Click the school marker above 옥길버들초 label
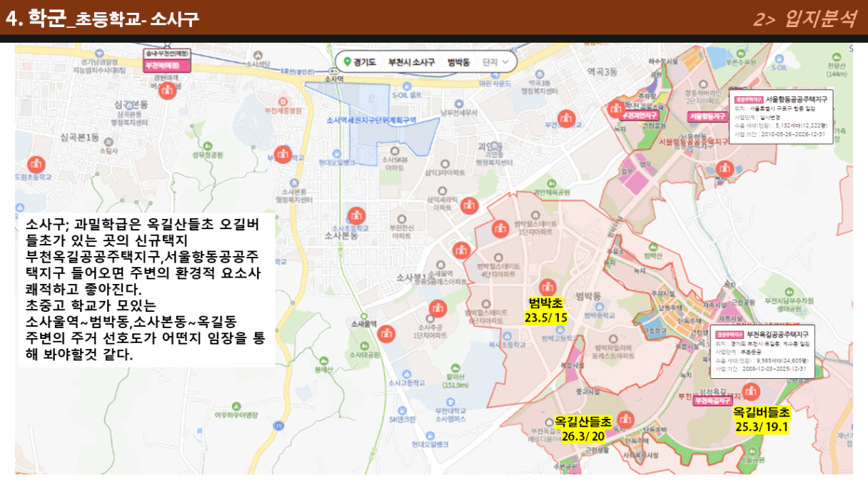This screenshot has height=488, width=868. tap(750, 391)
